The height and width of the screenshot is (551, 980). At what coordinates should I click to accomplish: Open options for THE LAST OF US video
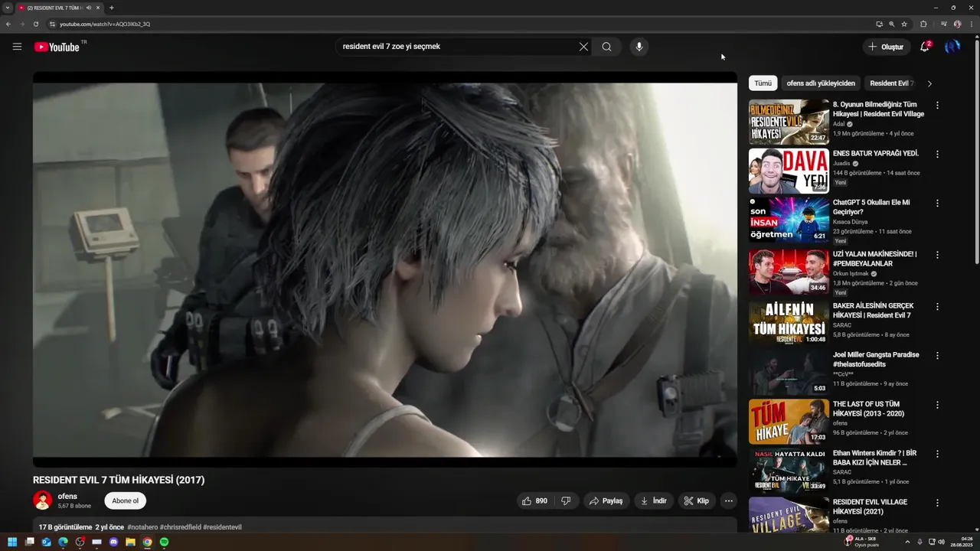point(937,405)
